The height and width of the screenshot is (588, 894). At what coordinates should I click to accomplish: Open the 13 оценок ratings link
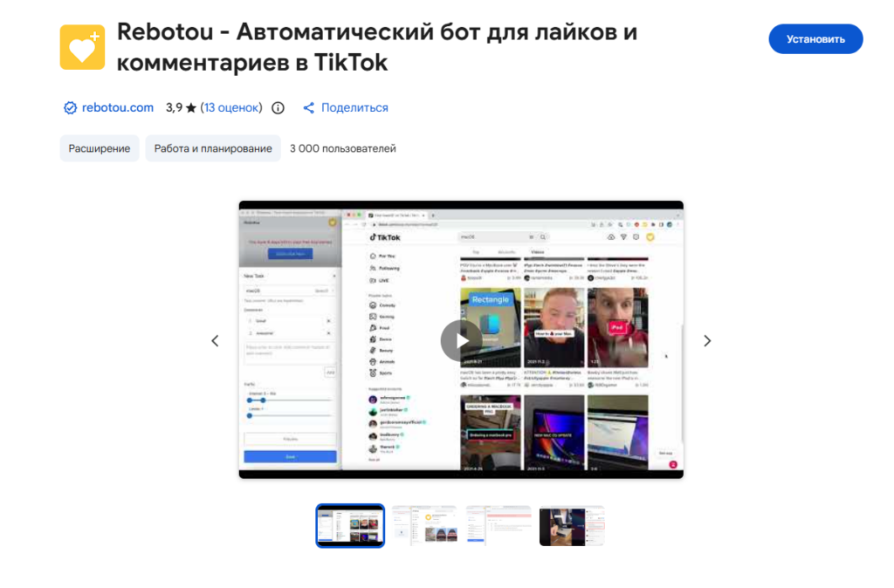coord(230,107)
